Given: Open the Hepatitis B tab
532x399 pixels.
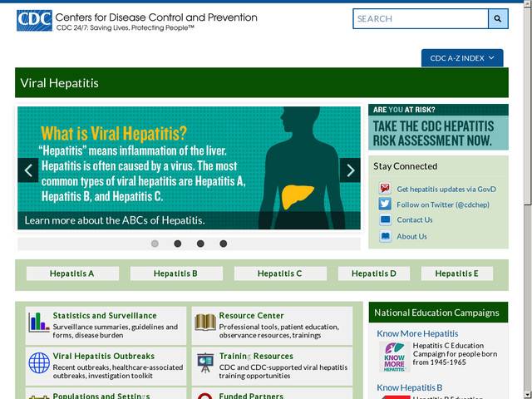Looking at the screenshot, I should pos(176,273).
